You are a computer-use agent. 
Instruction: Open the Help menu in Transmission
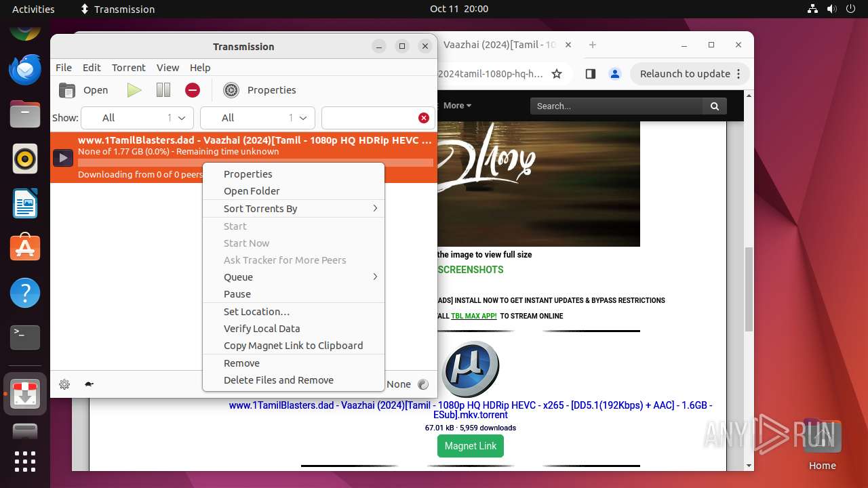tap(200, 68)
